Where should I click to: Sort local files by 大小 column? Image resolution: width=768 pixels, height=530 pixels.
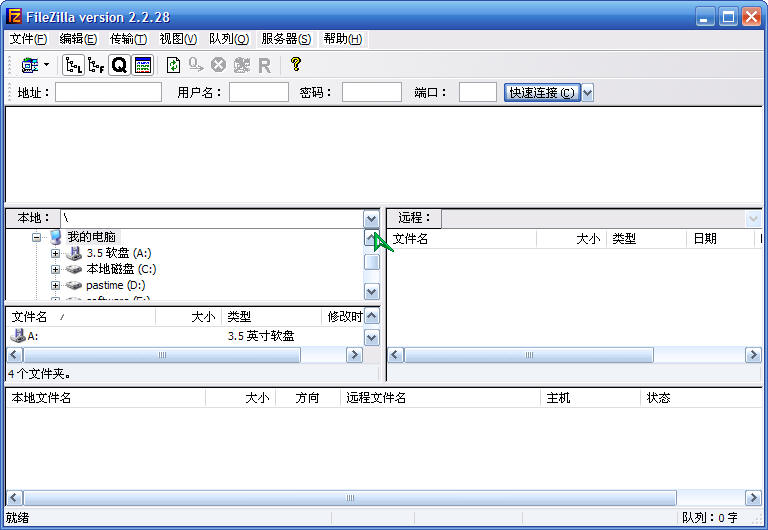189,317
